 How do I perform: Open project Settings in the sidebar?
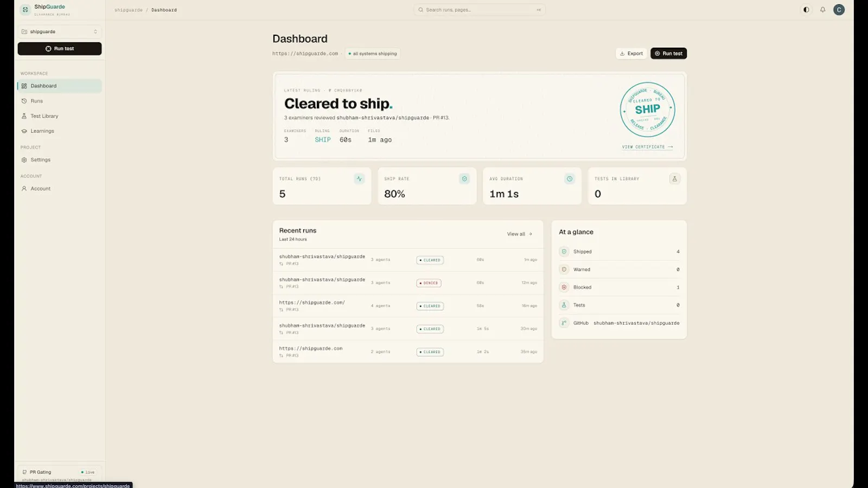pyautogui.click(x=60, y=160)
